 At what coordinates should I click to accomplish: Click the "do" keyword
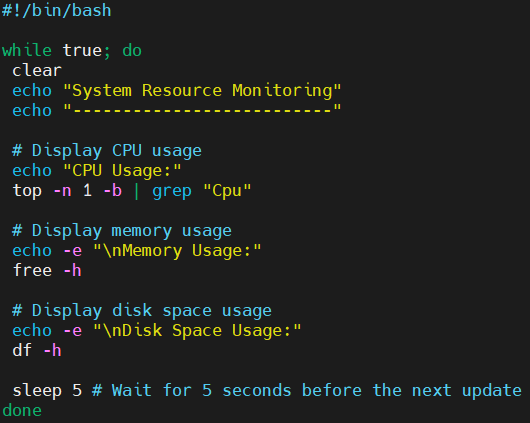pyautogui.click(x=132, y=50)
